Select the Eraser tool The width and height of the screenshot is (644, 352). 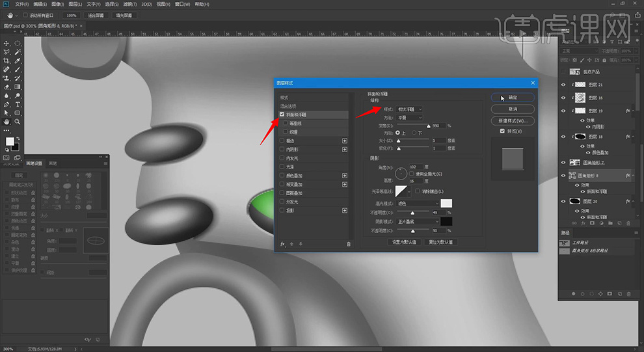click(7, 87)
